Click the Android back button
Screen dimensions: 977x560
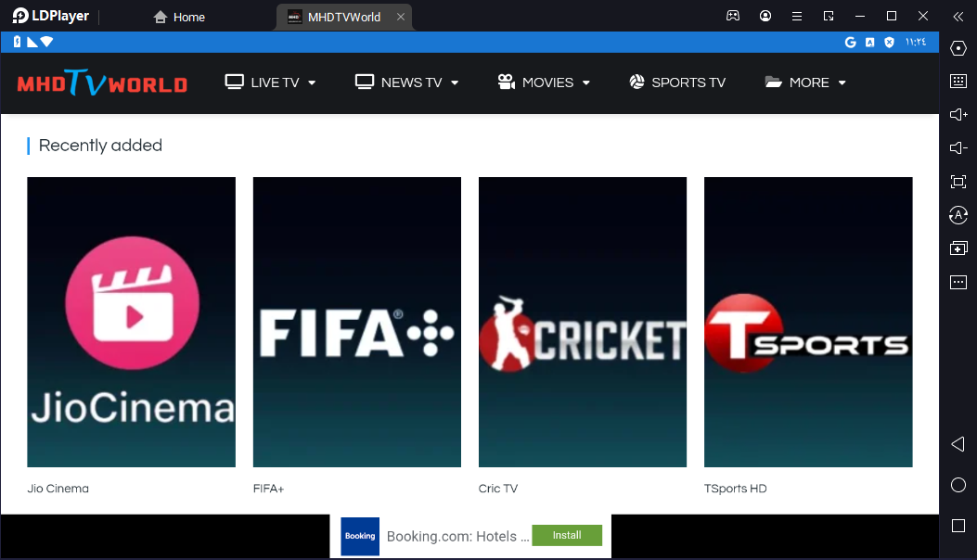coord(958,444)
